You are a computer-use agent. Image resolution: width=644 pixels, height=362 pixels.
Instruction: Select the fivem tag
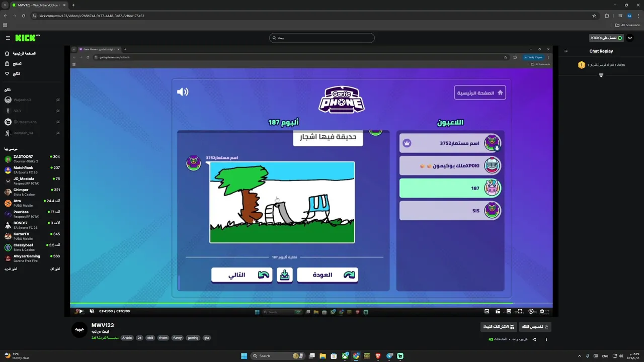(163, 338)
